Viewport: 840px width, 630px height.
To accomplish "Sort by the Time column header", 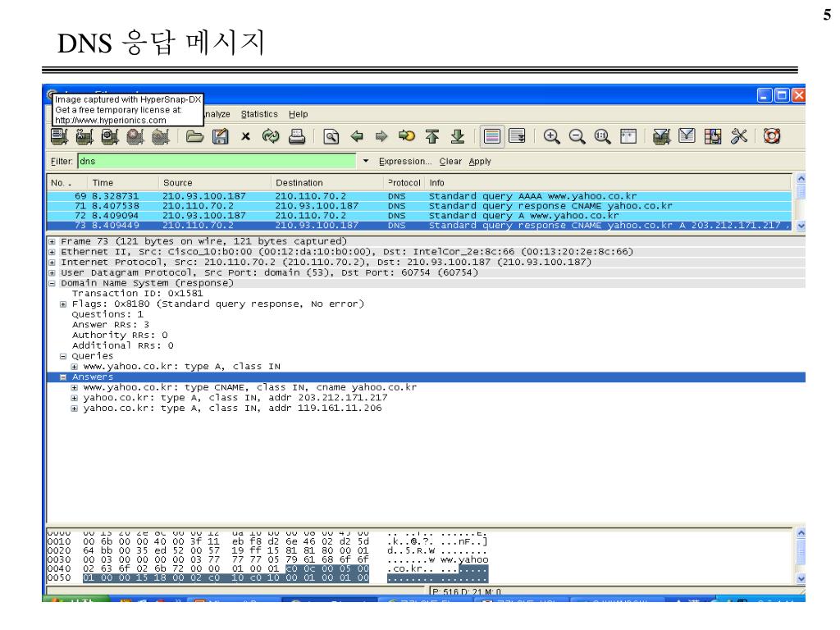I will tap(123, 183).
